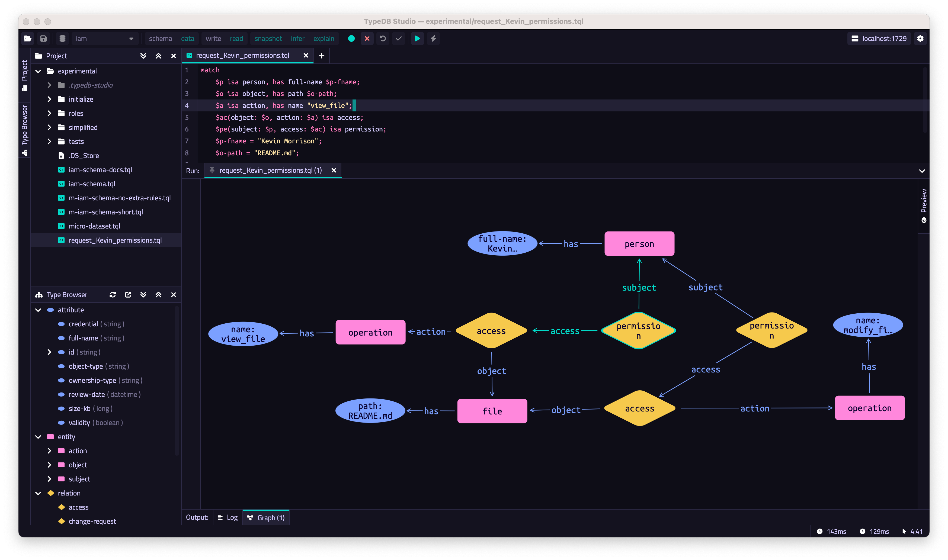Open project folder icon in toolbar

point(28,38)
